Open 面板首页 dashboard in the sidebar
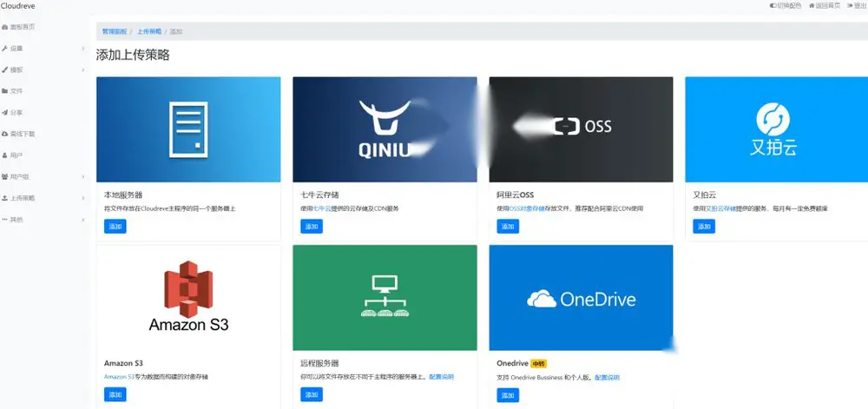 coord(18,27)
